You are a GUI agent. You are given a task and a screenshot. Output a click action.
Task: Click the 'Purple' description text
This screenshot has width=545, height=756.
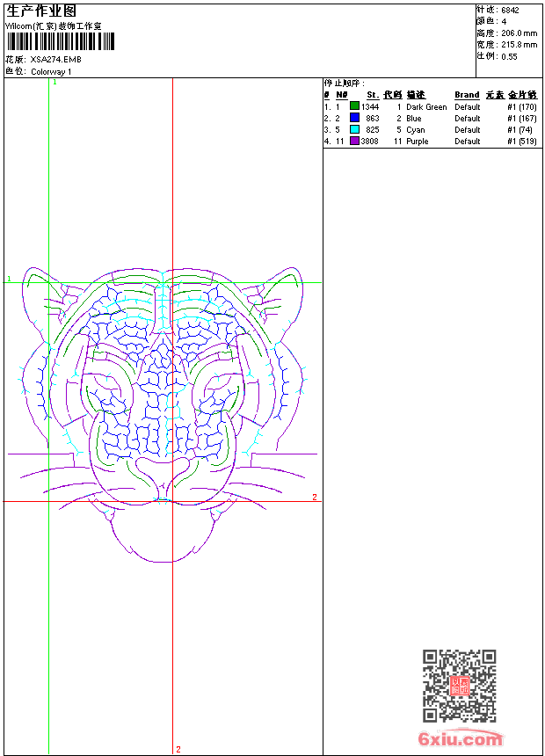tap(418, 142)
